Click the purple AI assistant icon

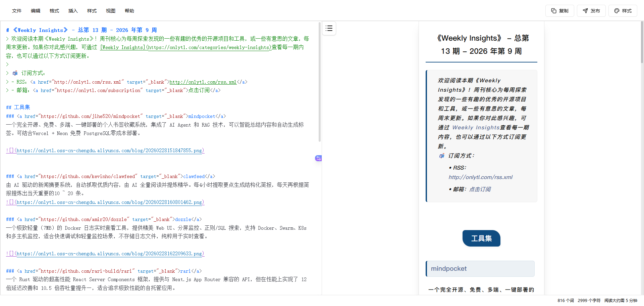point(318,158)
